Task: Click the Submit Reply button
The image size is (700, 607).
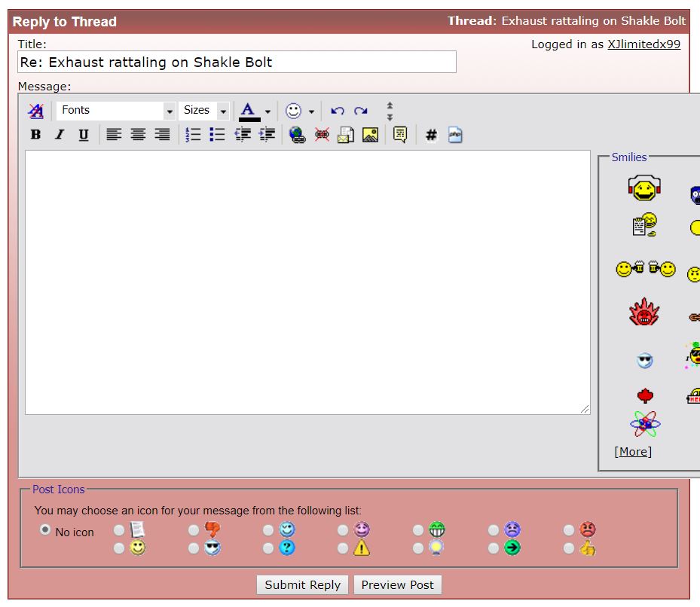Action: [303, 585]
